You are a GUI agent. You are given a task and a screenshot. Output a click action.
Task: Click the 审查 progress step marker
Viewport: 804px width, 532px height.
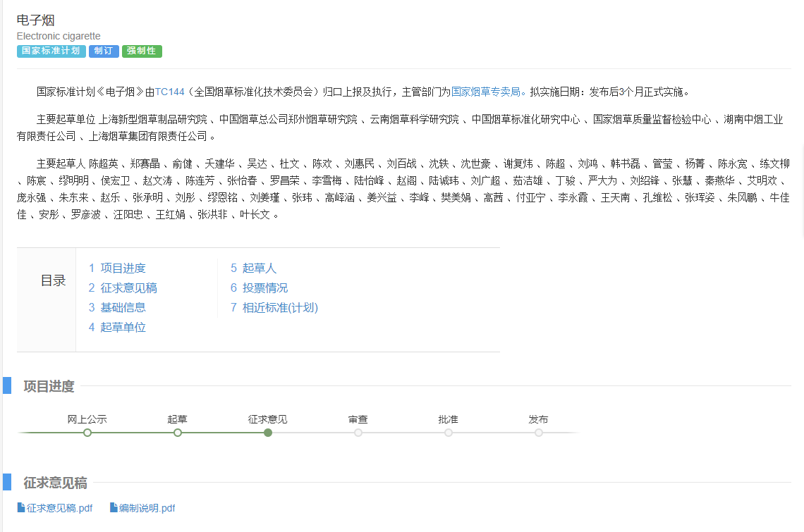(358, 433)
